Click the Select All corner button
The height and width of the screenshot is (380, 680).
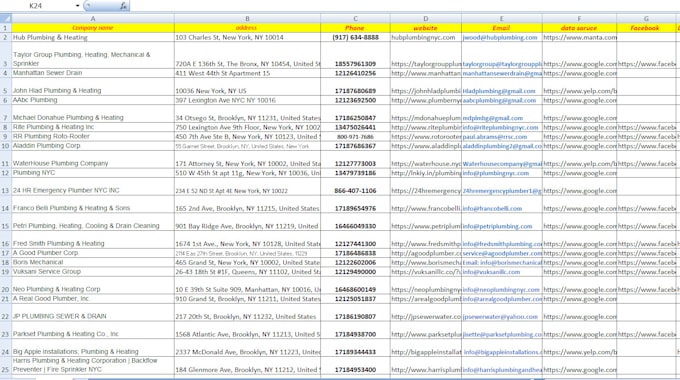point(6,18)
